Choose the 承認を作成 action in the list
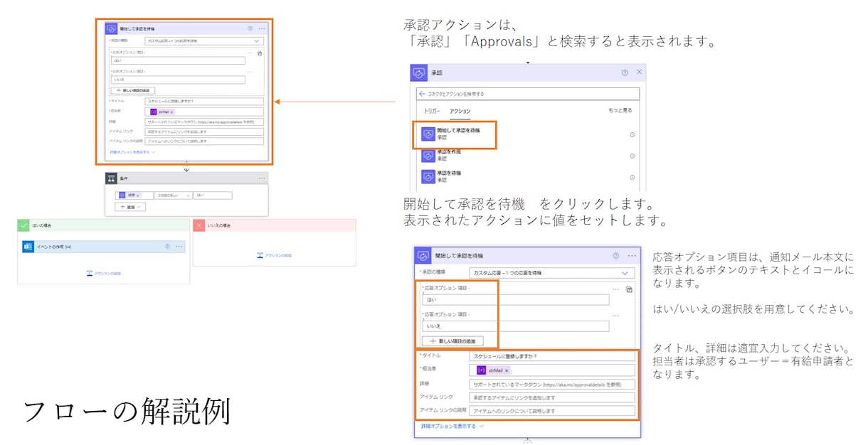The image size is (868, 445). [x=441, y=156]
